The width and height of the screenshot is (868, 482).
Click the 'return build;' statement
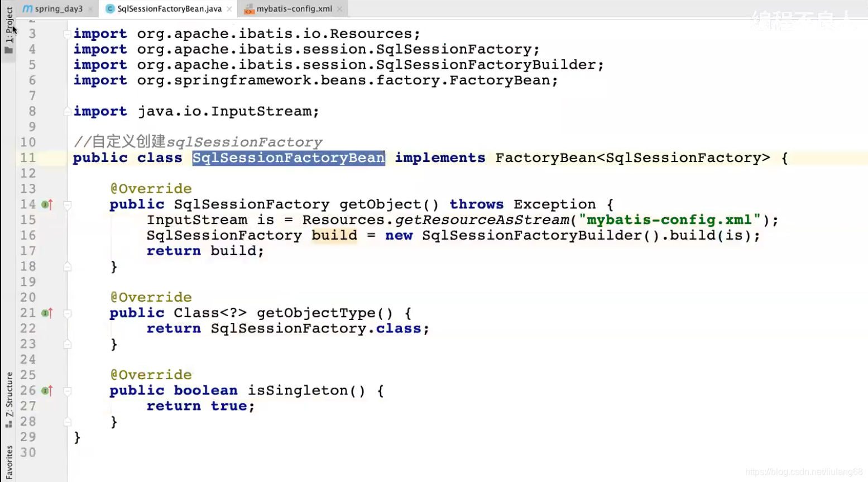point(205,251)
